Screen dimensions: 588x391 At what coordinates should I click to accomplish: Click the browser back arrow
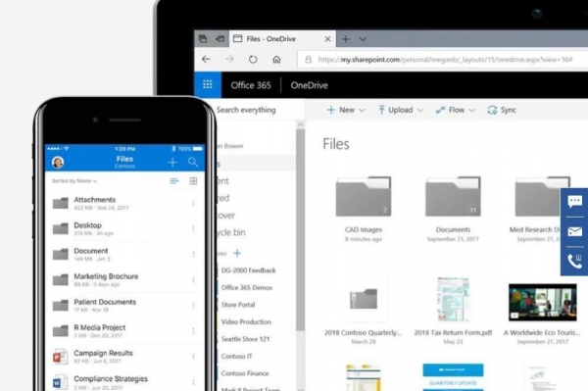tap(206, 59)
